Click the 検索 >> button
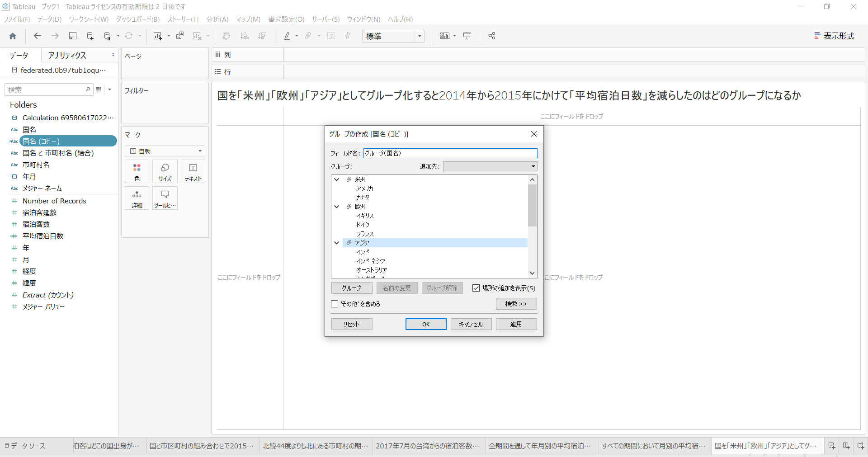This screenshot has height=457, width=868. click(516, 304)
